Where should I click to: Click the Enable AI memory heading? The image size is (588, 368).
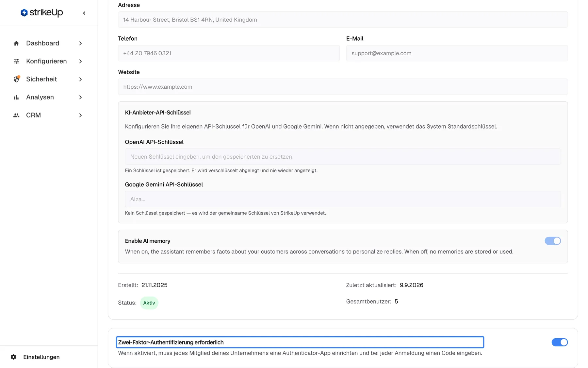[x=148, y=241]
